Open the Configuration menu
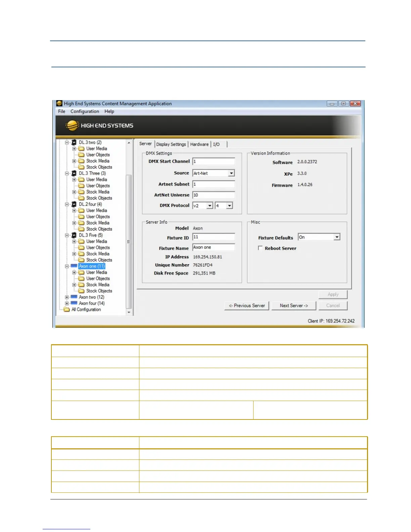The image size is (411, 532). click(85, 112)
